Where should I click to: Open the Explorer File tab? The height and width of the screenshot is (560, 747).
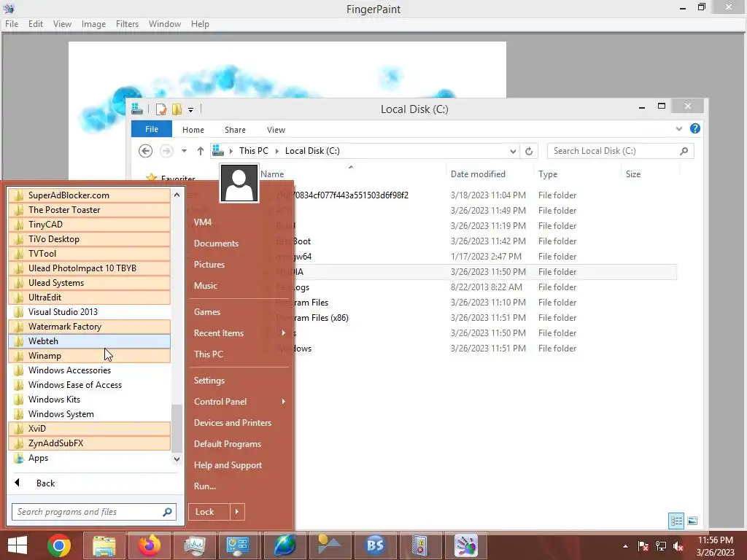(152, 129)
